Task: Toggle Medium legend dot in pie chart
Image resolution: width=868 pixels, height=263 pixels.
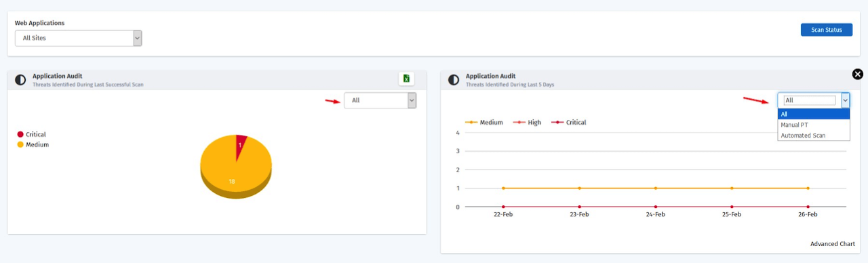Action: (20, 144)
